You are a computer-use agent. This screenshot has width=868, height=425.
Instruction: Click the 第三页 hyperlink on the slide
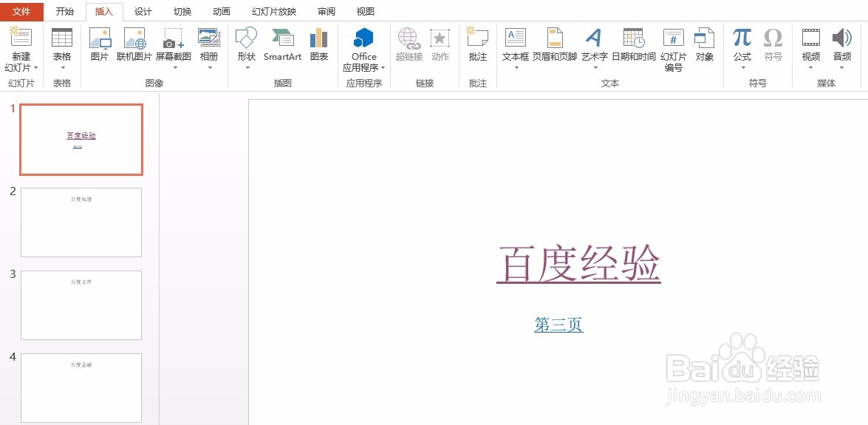(x=558, y=324)
